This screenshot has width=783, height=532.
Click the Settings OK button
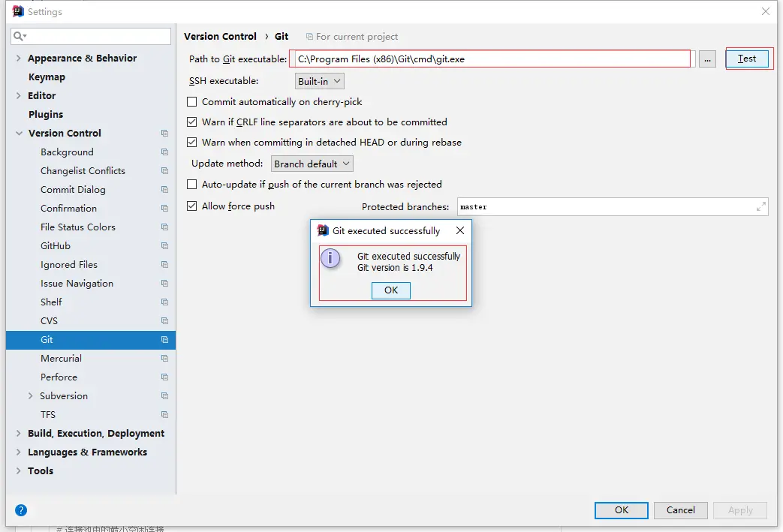tap(621, 510)
